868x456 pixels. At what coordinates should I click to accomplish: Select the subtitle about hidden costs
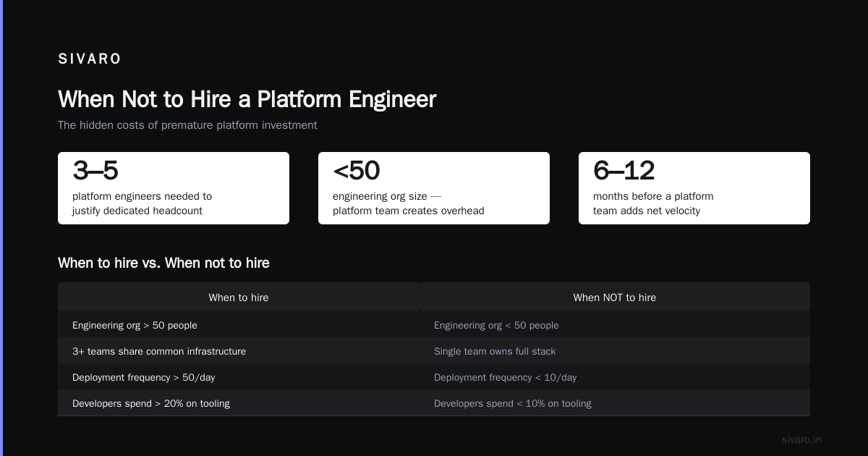[x=187, y=125]
